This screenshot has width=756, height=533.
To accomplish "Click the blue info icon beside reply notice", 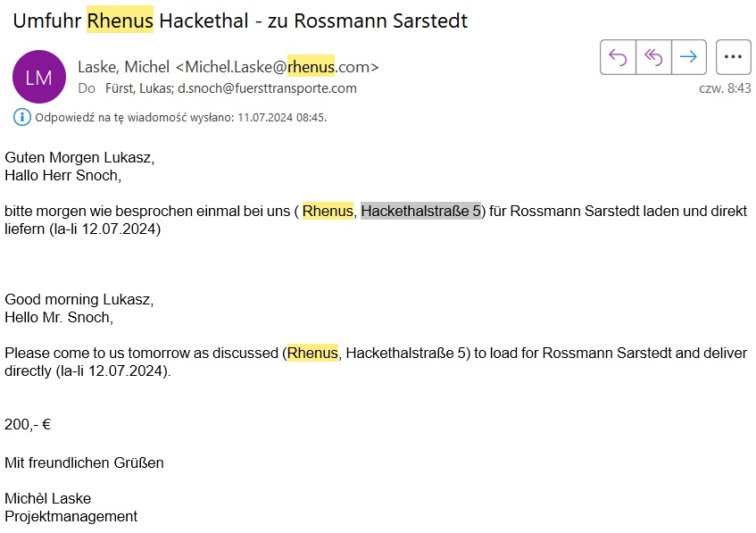I will coord(22,117).
